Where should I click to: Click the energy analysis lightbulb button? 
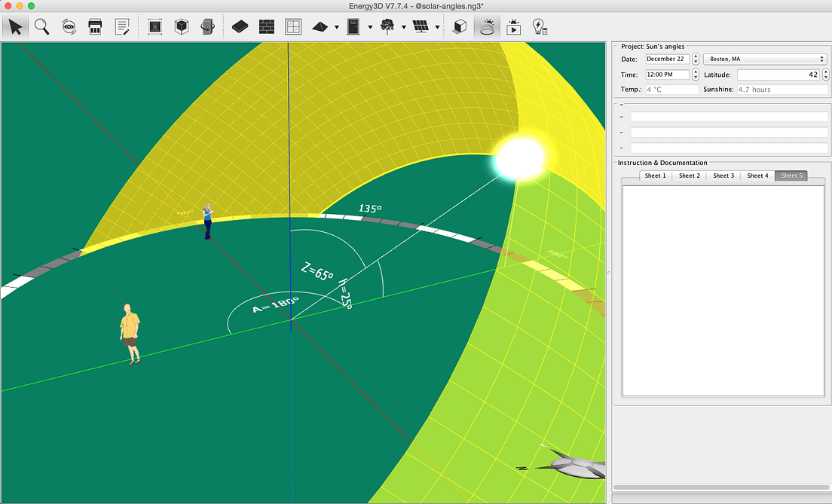(540, 27)
